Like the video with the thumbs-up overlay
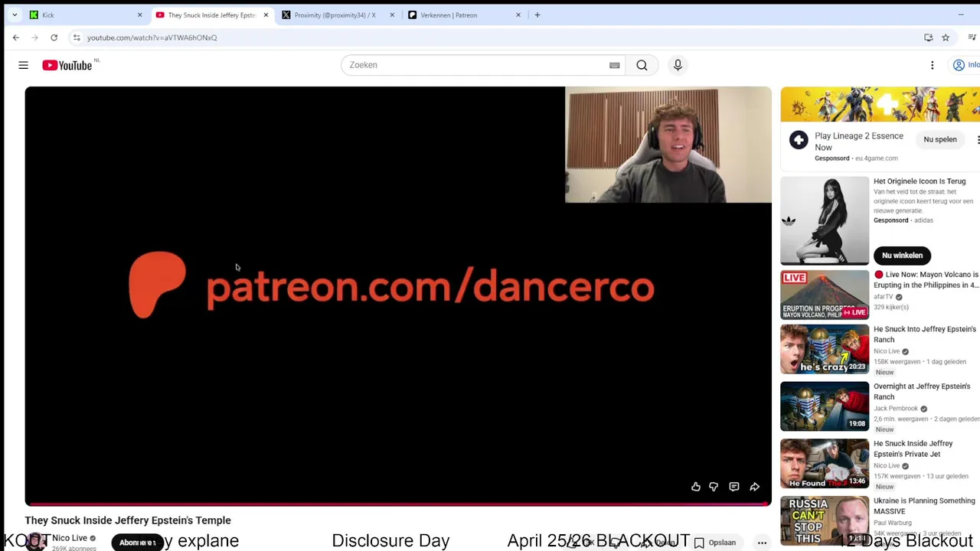The height and width of the screenshot is (551, 980). coord(696,487)
